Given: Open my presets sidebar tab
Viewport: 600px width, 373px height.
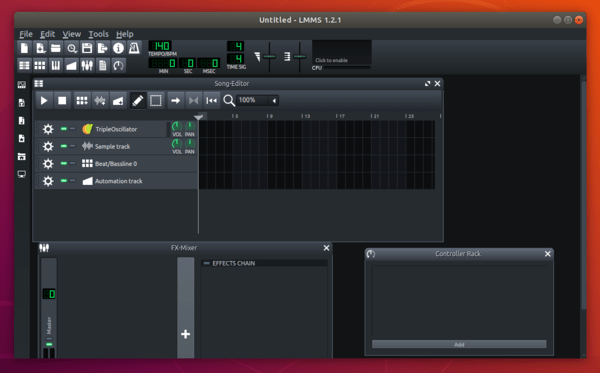Looking at the screenshot, I should (22, 138).
